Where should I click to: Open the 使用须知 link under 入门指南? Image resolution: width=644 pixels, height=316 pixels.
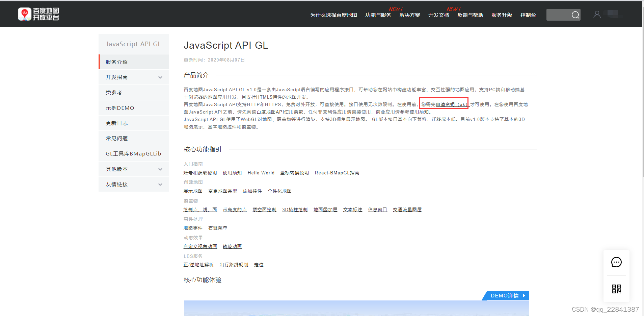[x=232, y=173]
